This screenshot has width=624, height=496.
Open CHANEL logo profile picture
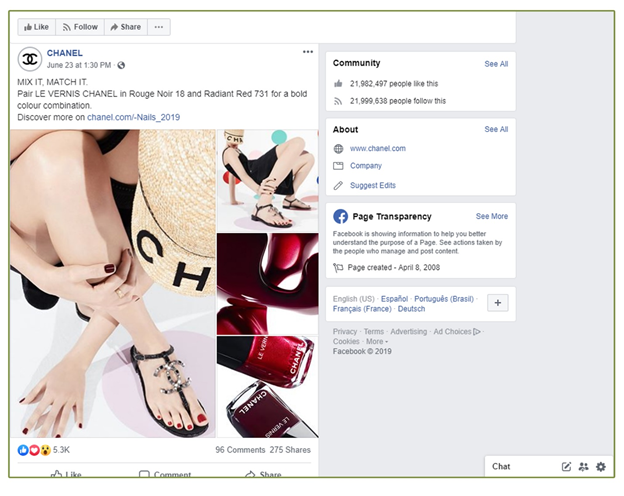pyautogui.click(x=30, y=59)
